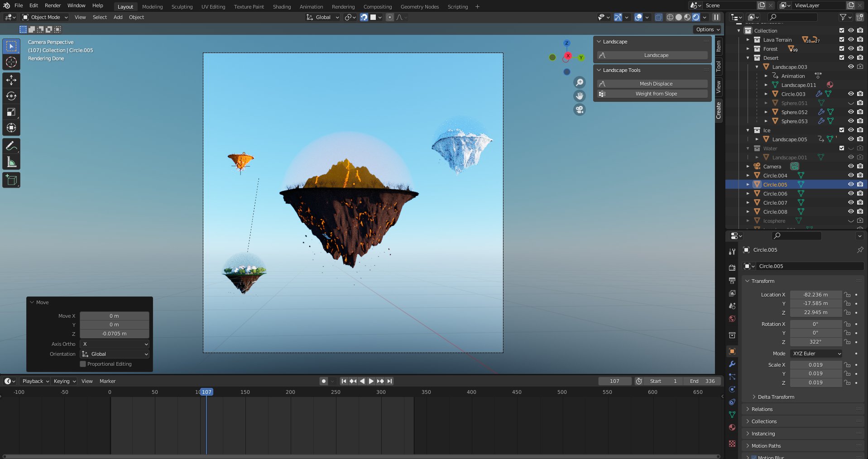Viewport: 868px width, 459px height.
Task: Disable Circle.004 in renders
Action: (860, 176)
